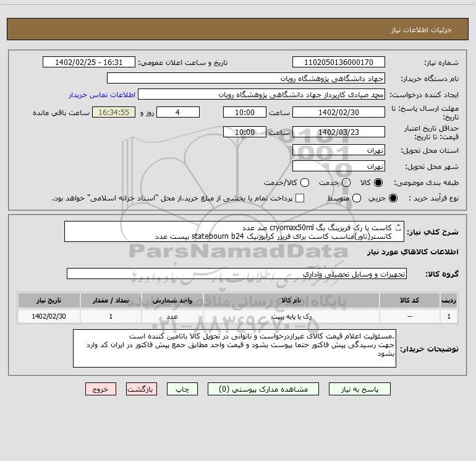Viewport: 476px width, 461px height.
Task: Click the استان محل تحویل field
Action: (339, 150)
